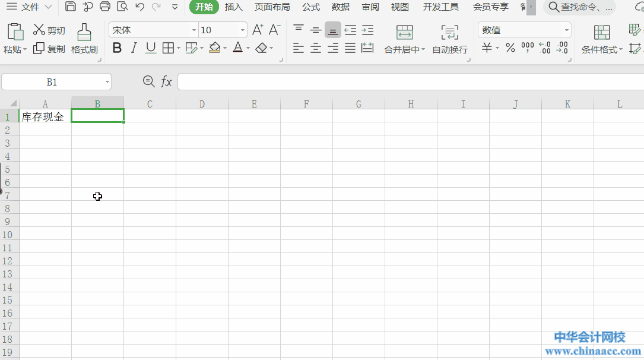Enable 自动换行 wrap text
Screen dimensions: 644x360
(x=450, y=39)
